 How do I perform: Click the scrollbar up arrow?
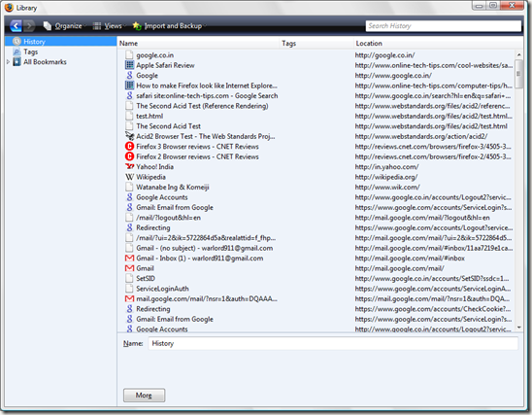pos(518,54)
